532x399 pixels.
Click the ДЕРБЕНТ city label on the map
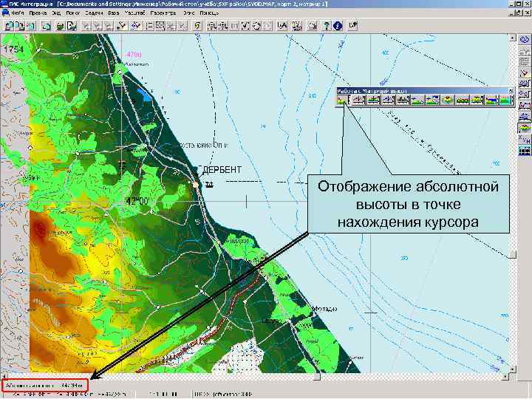(222, 170)
